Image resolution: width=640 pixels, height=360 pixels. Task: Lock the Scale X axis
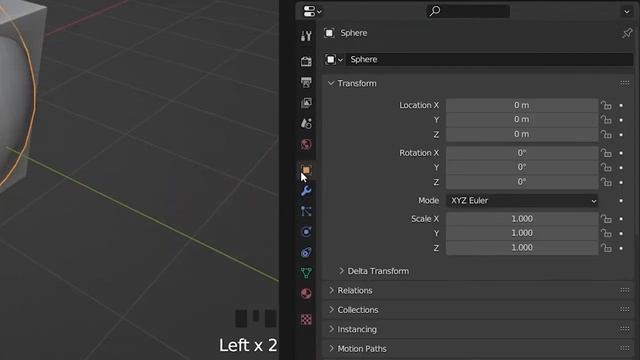[606, 219]
